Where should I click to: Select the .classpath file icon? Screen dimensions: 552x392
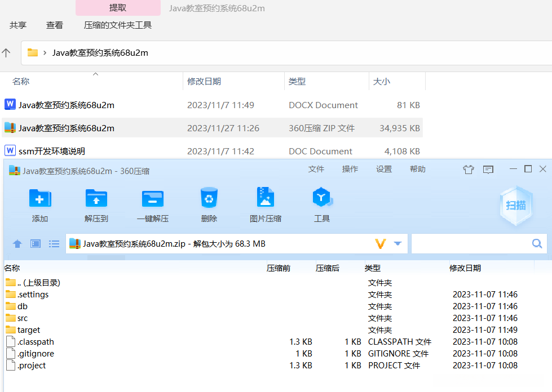pyautogui.click(x=11, y=341)
